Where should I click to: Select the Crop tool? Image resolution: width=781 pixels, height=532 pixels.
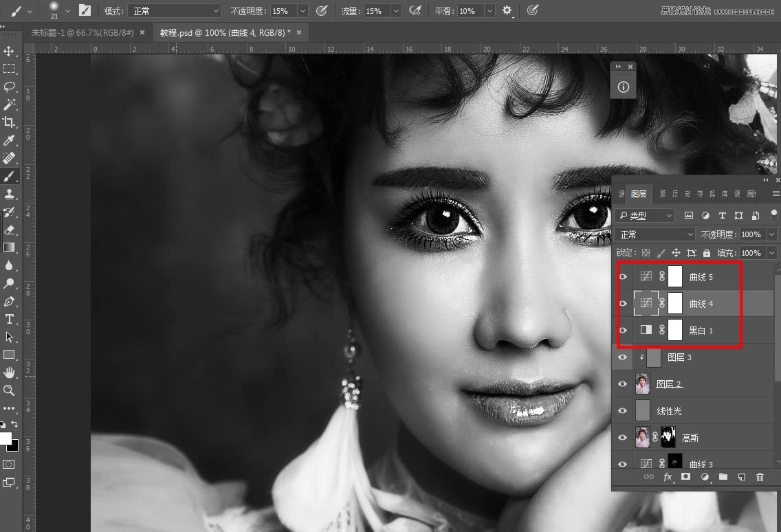pos(9,122)
